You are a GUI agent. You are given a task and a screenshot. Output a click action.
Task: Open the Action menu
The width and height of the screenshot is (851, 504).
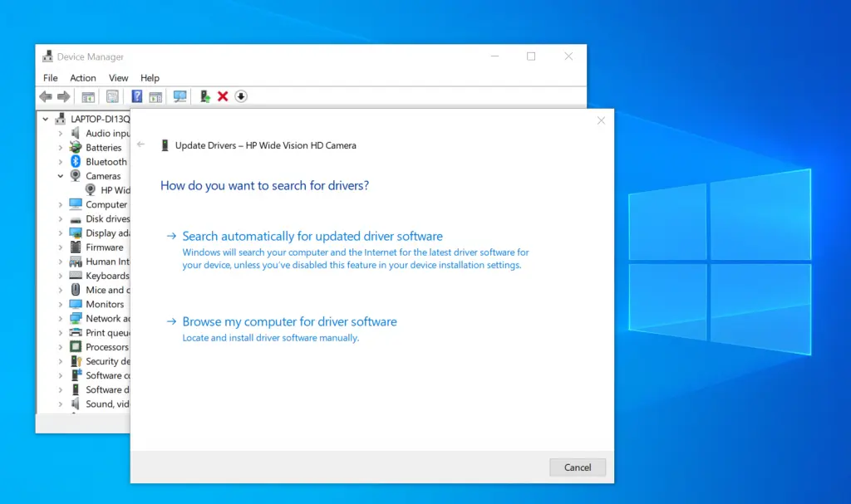83,78
